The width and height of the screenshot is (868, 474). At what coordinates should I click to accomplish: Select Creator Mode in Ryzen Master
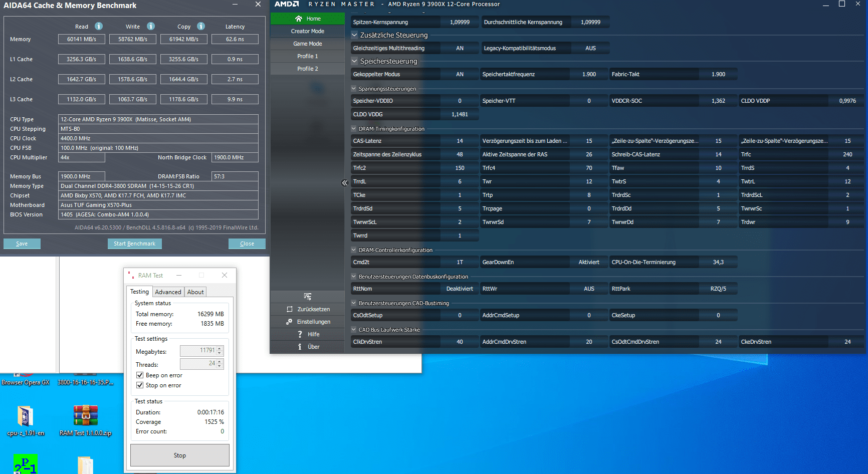[308, 31]
